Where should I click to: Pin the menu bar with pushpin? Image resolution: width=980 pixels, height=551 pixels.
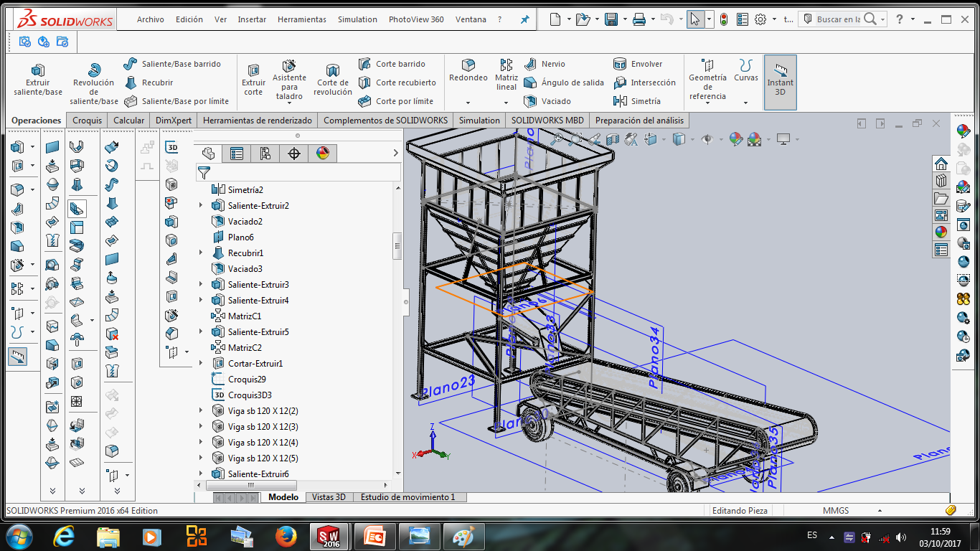524,19
